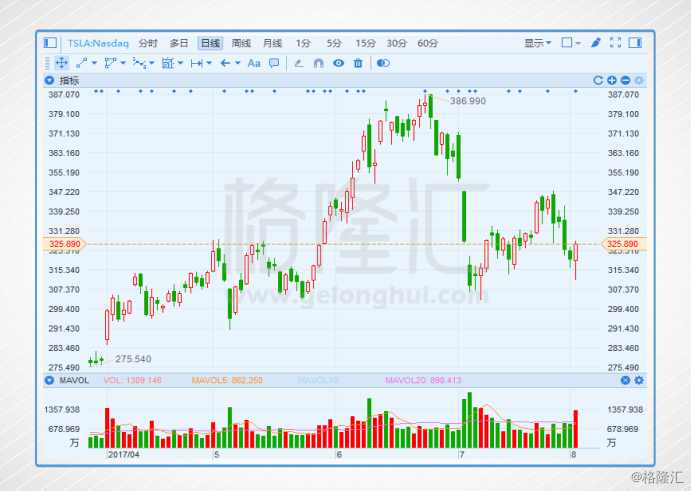Collapse the 指标 indicator section
Viewport: 691px width, 491px height.
pyautogui.click(x=49, y=80)
